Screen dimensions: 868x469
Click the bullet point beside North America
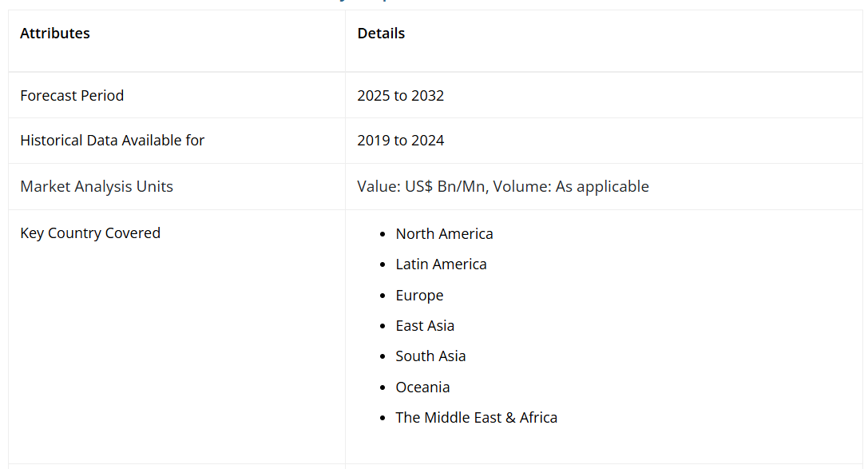tap(383, 235)
